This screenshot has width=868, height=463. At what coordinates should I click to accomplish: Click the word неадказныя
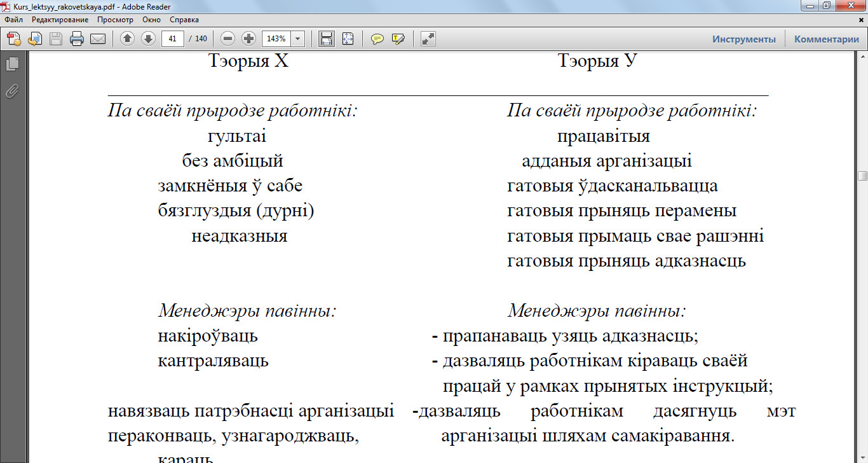pyautogui.click(x=240, y=237)
